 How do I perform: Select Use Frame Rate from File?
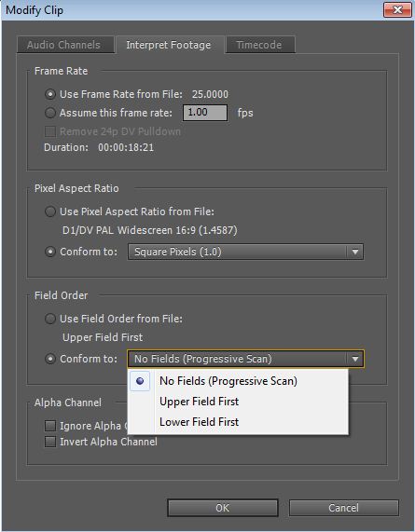(50, 94)
